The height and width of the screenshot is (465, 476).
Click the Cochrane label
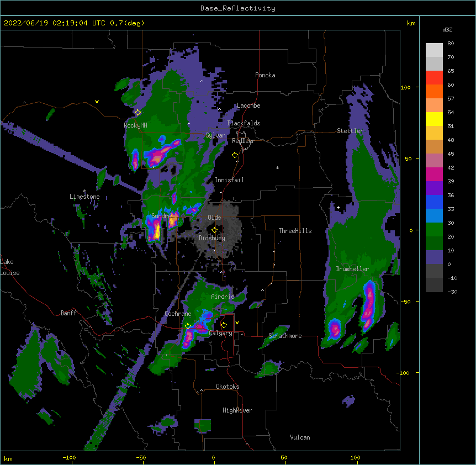tap(178, 314)
